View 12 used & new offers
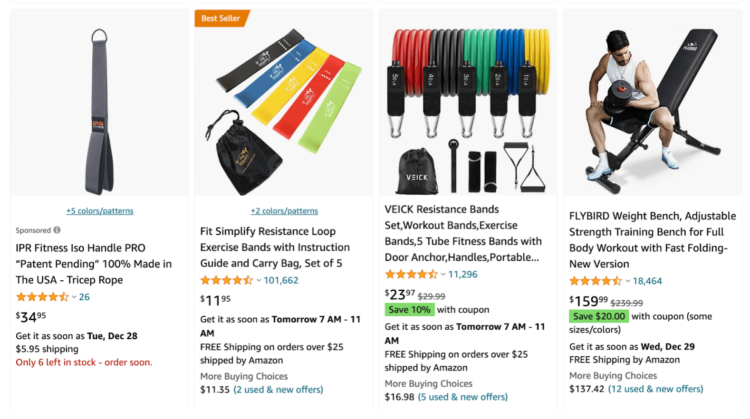This screenshot has height=419, width=750. (x=656, y=389)
